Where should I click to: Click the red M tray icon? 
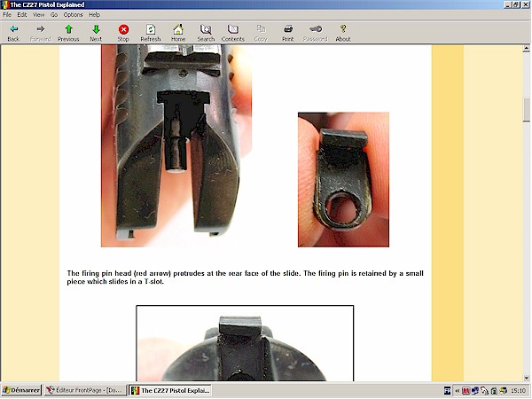(465, 391)
